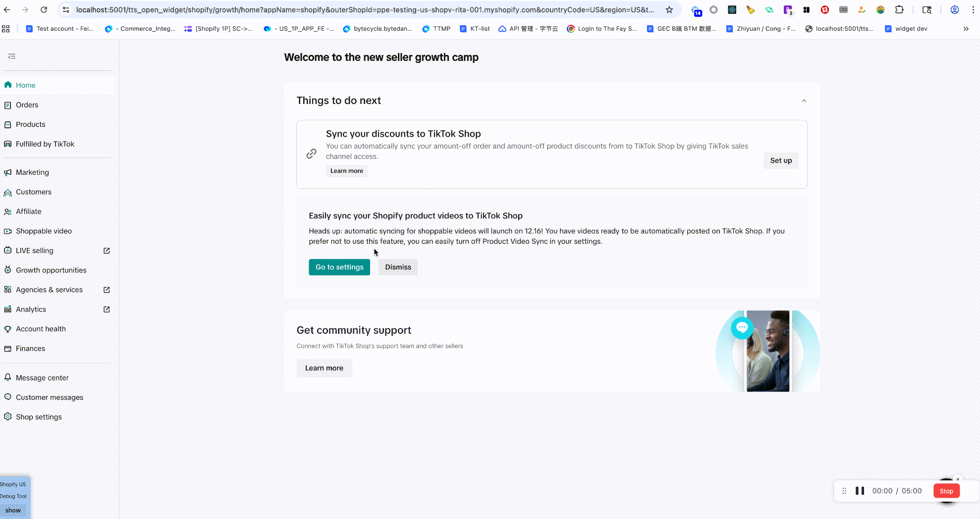This screenshot has height=519, width=980.
Task: Open Shop settings in the sidebar
Action: 39,417
